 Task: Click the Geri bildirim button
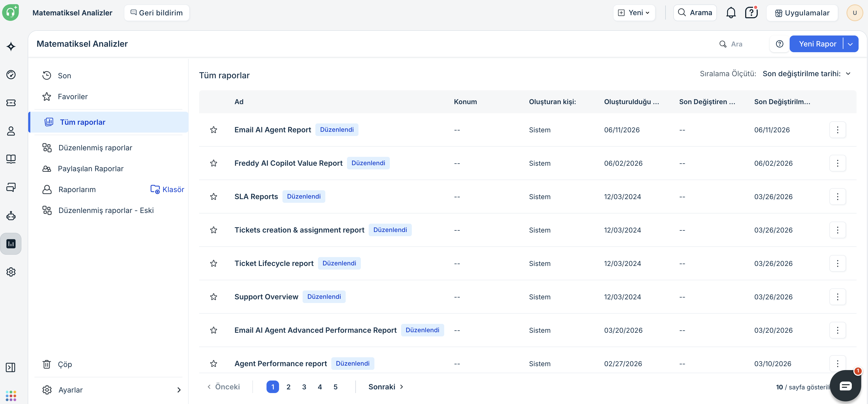[x=157, y=13]
